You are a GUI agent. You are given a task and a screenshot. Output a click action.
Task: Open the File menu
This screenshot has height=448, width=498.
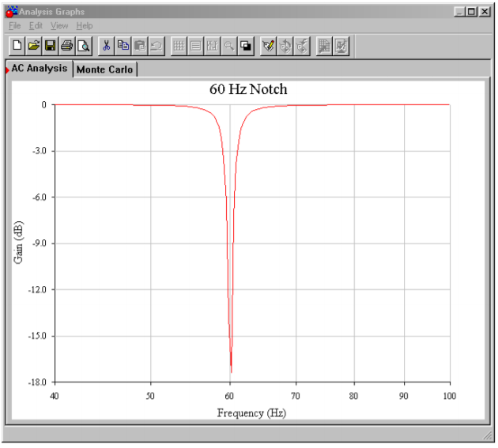[x=15, y=26]
